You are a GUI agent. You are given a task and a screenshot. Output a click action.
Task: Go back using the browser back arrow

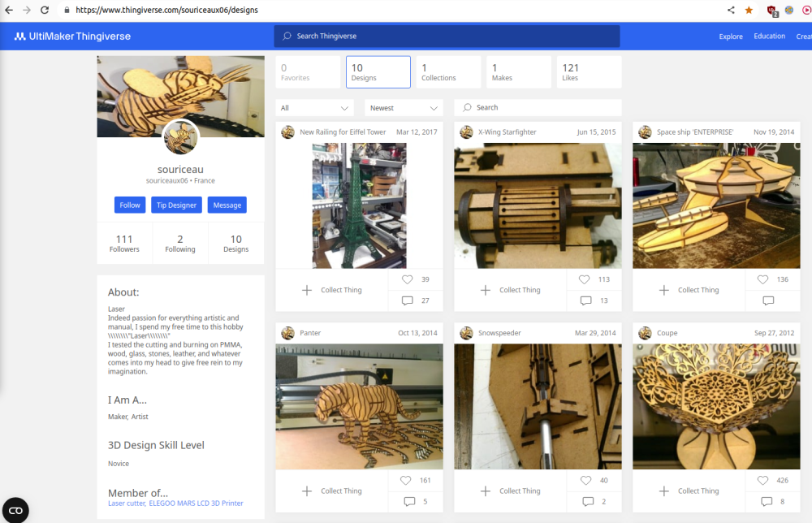[9, 10]
